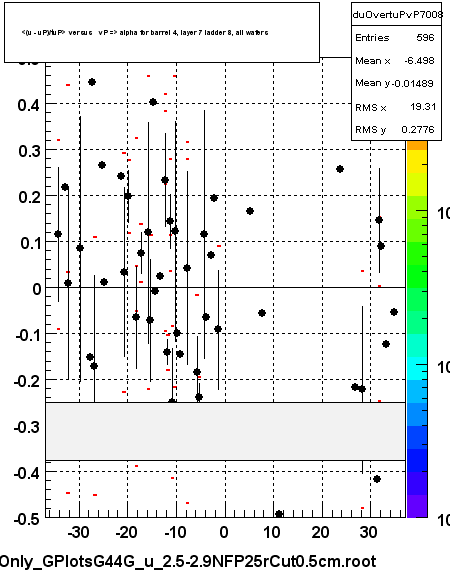Select the RMS y 0.2776 row
The image size is (450, 575).
(x=396, y=129)
